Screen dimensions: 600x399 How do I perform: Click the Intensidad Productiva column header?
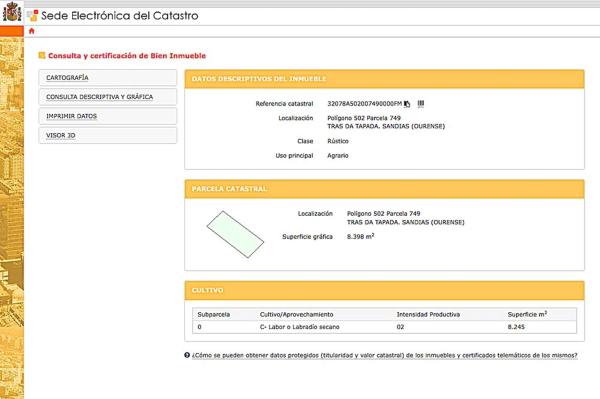428,314
